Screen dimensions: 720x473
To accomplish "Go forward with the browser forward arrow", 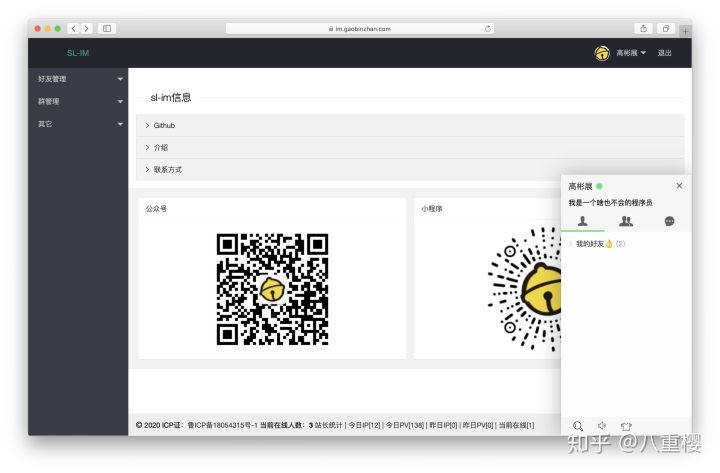I will pyautogui.click(x=86, y=28).
